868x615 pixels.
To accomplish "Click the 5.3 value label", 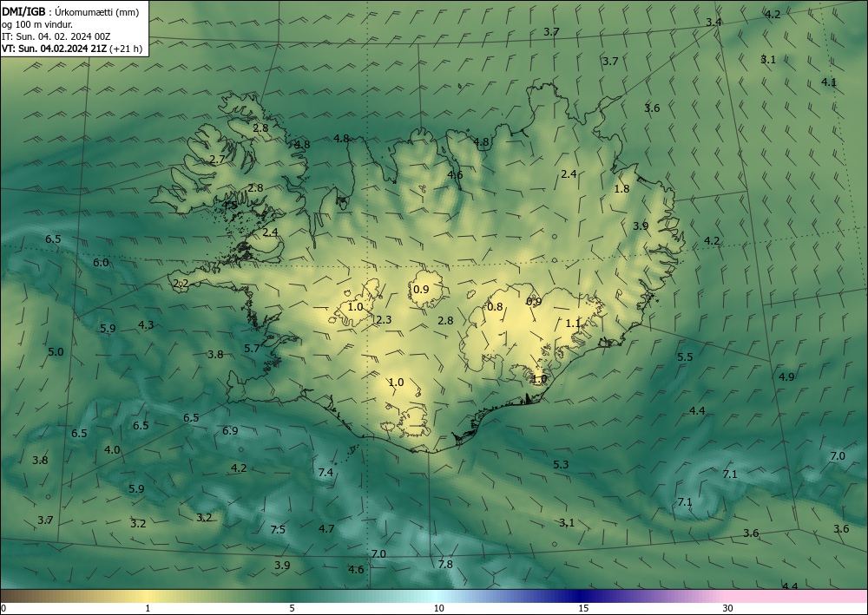I will tap(561, 464).
